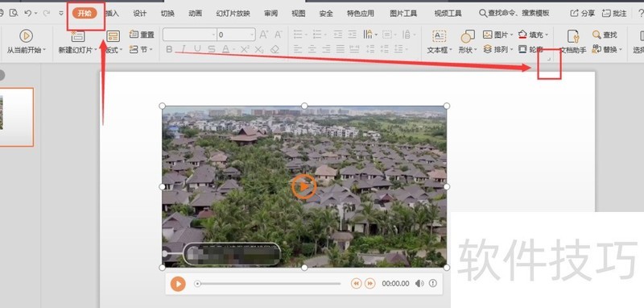Decrease font size with A- icon

[278, 35]
